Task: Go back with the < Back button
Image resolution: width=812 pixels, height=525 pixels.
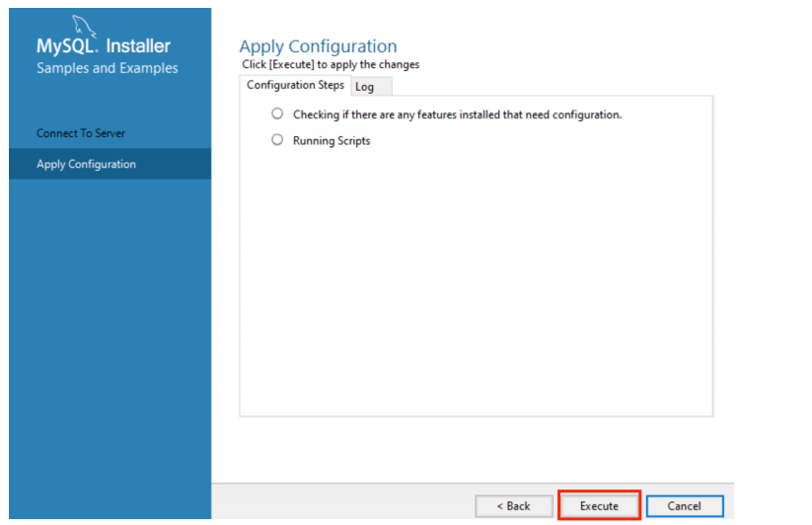Action: (514, 506)
